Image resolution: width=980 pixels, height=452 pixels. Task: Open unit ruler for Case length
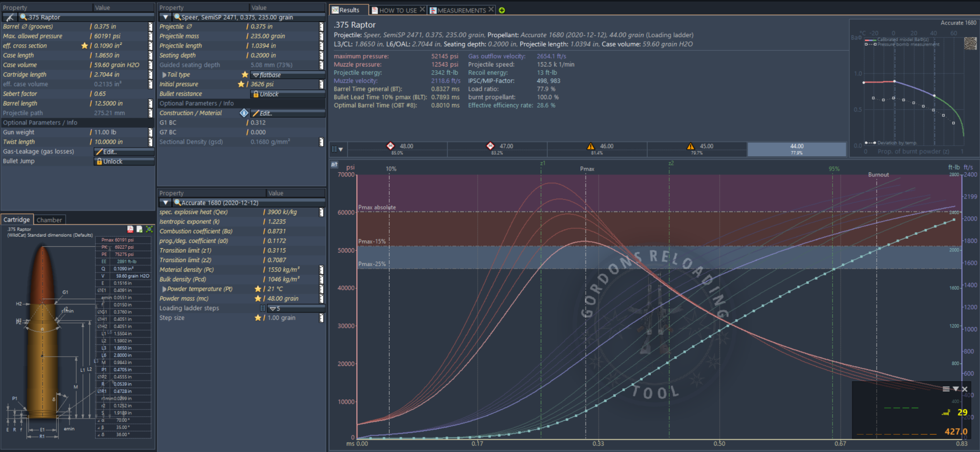150,55
